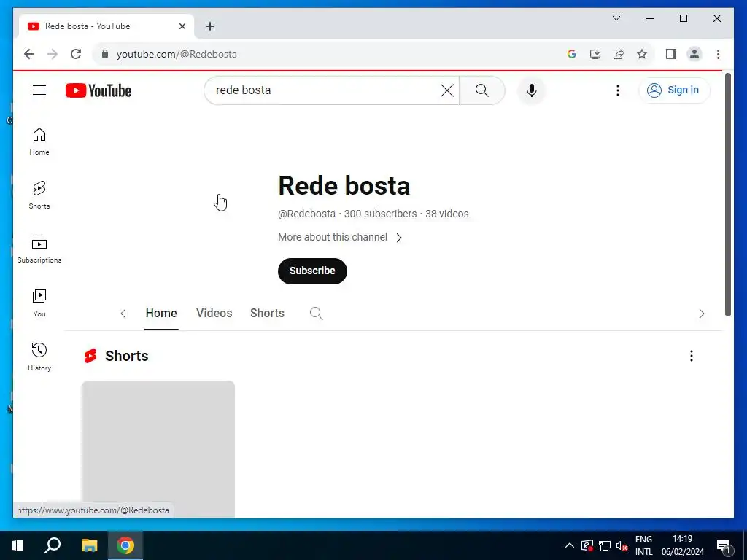Click the lock site info icon

[x=105, y=54]
